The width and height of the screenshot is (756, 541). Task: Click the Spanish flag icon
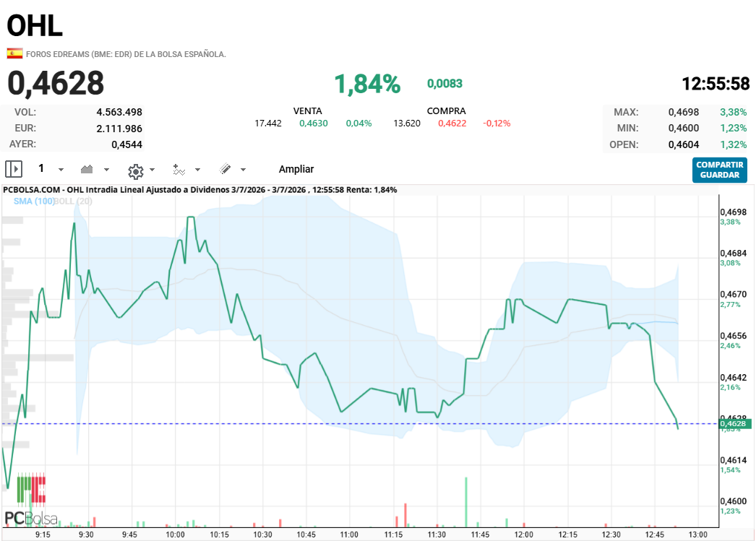click(x=14, y=53)
